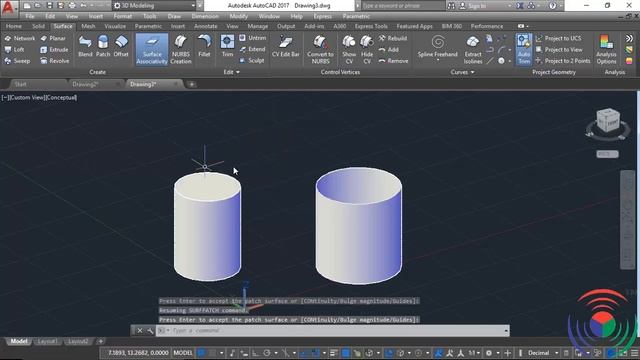Expand the Curves panel dropdown
Screen dimensions: 640x360
pyautogui.click(x=462, y=72)
